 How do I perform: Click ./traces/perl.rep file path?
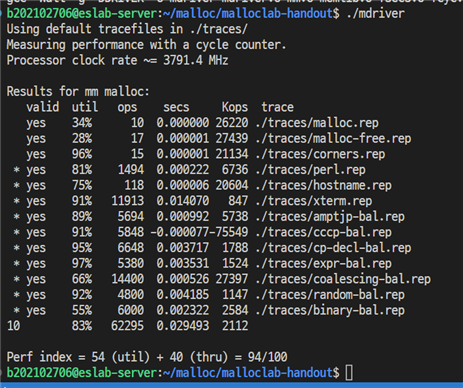310,170
